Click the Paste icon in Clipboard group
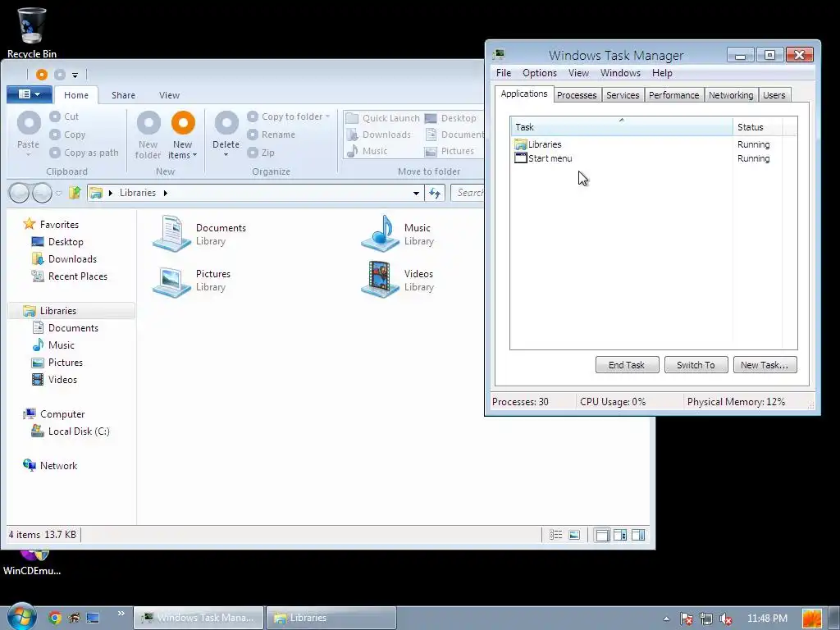 [x=29, y=123]
